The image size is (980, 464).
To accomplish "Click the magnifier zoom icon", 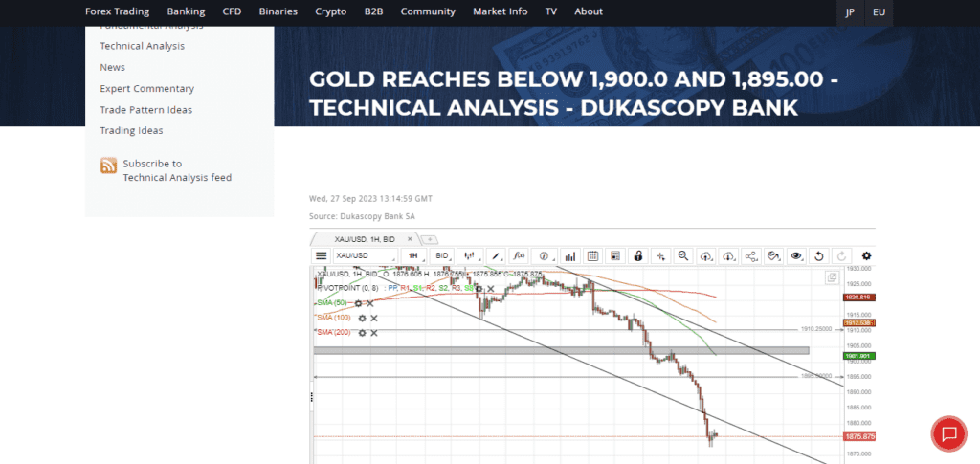I will [x=683, y=256].
